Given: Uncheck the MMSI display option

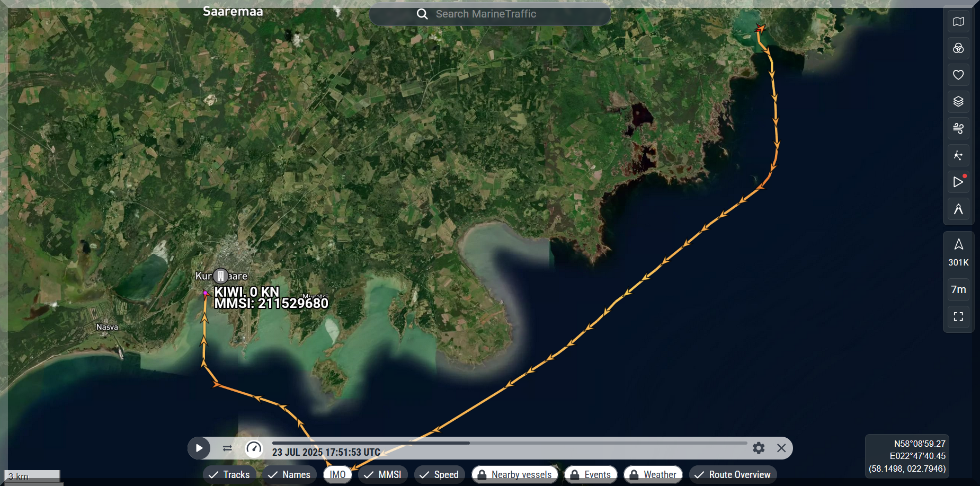Looking at the screenshot, I should click(382, 474).
